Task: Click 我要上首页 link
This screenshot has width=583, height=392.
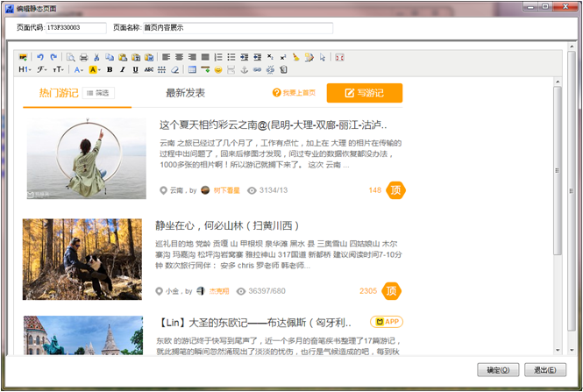Action: pos(294,93)
